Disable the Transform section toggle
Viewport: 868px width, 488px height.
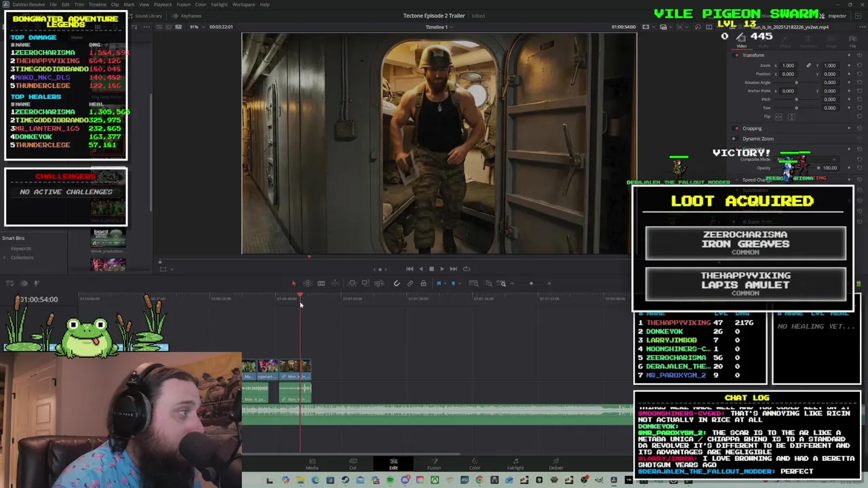[x=736, y=56]
